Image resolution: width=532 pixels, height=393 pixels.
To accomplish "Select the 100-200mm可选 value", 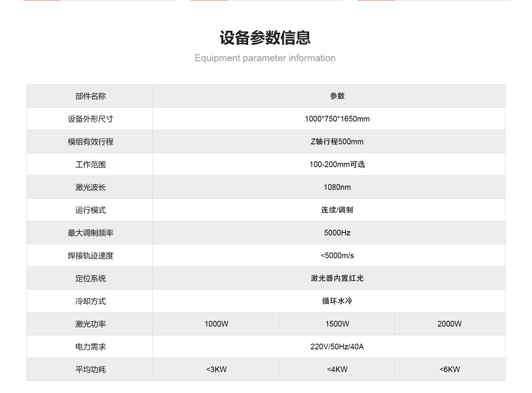I will [x=337, y=164].
